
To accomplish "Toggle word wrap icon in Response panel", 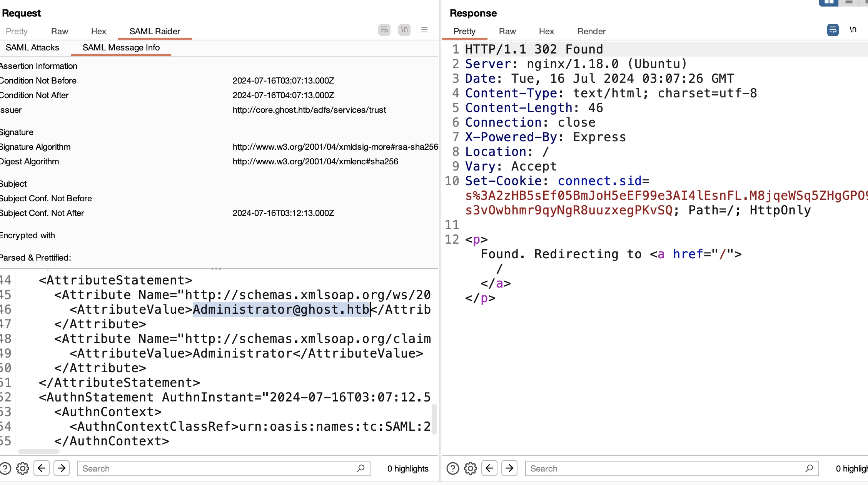I will coord(833,30).
